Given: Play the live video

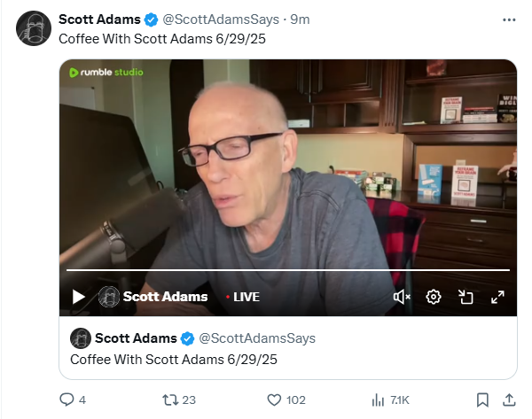Looking at the screenshot, I should (x=79, y=297).
